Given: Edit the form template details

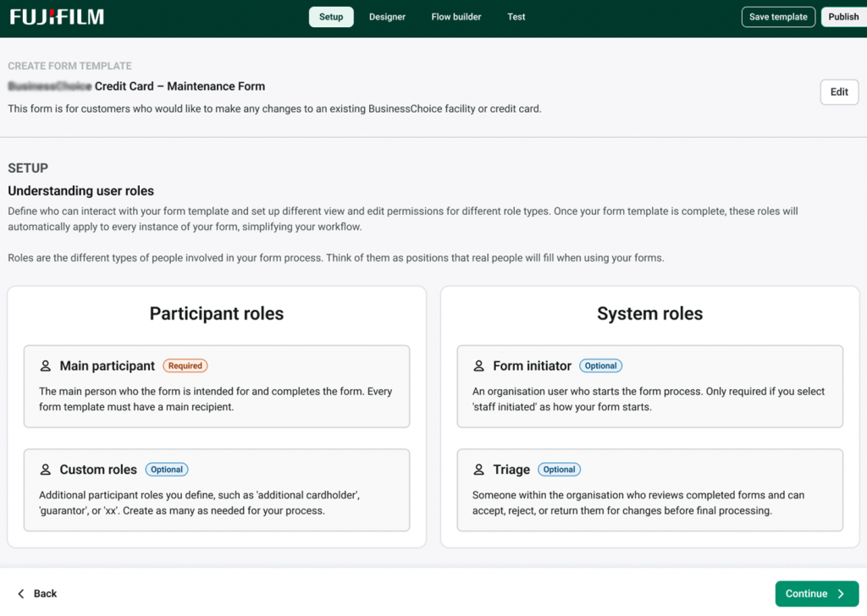Looking at the screenshot, I should 839,91.
